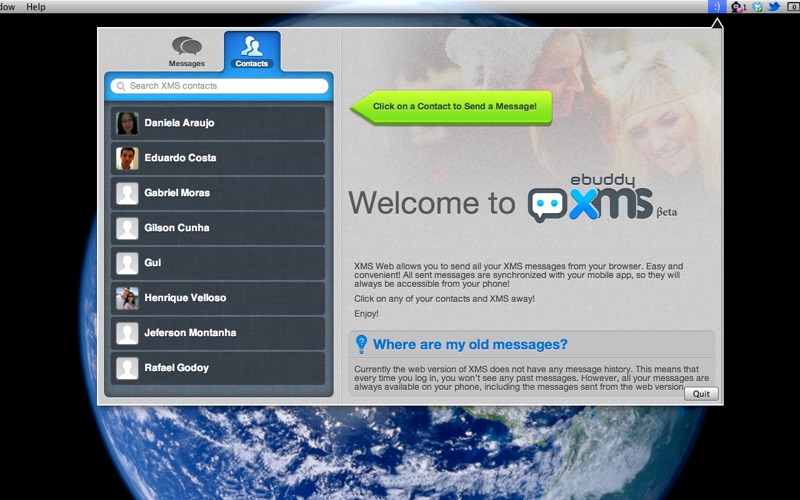Choose Gilson Cunha from contacts
This screenshot has height=500, width=800.
(218, 228)
